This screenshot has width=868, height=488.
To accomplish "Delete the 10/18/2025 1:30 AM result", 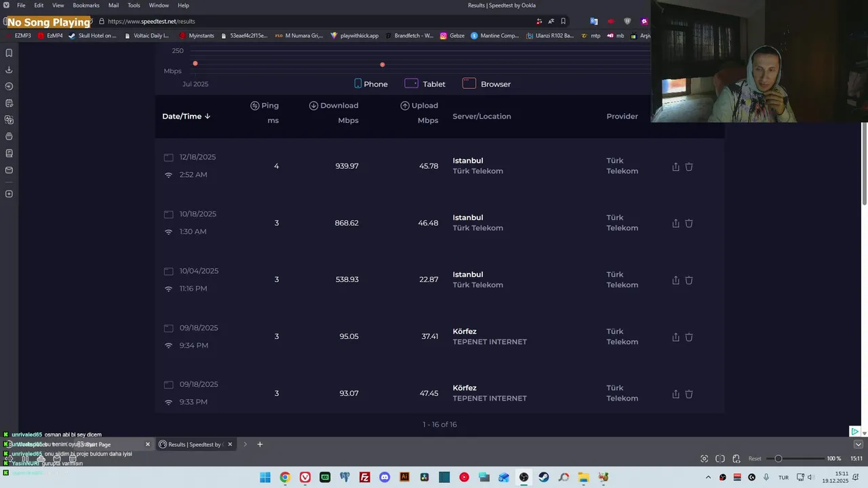I will click(689, 223).
